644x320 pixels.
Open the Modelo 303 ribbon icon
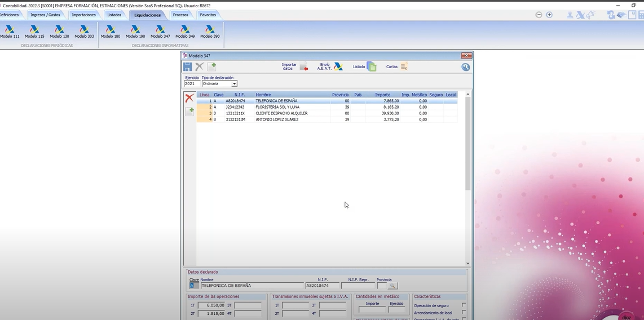pos(84,32)
